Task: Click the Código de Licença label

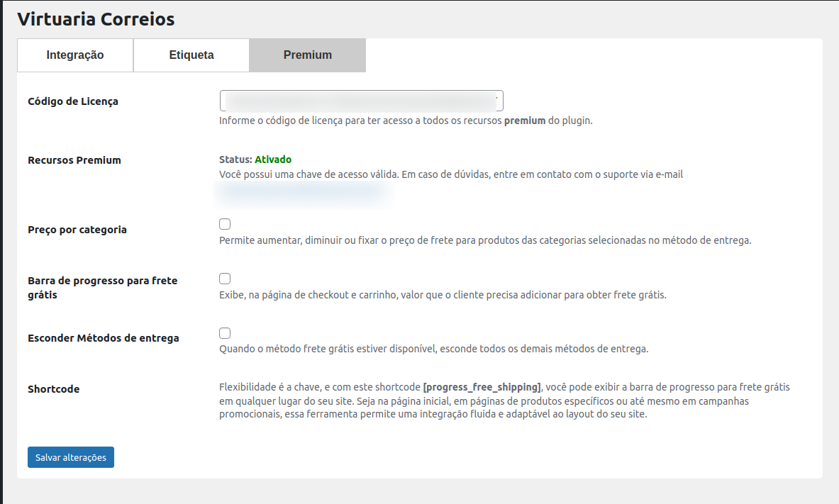Action: pyautogui.click(x=73, y=101)
